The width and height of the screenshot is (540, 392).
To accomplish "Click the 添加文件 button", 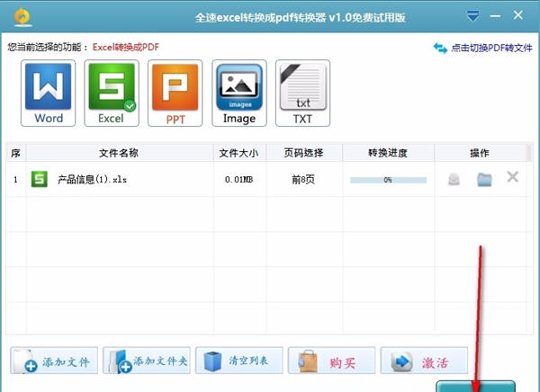I will (54, 361).
